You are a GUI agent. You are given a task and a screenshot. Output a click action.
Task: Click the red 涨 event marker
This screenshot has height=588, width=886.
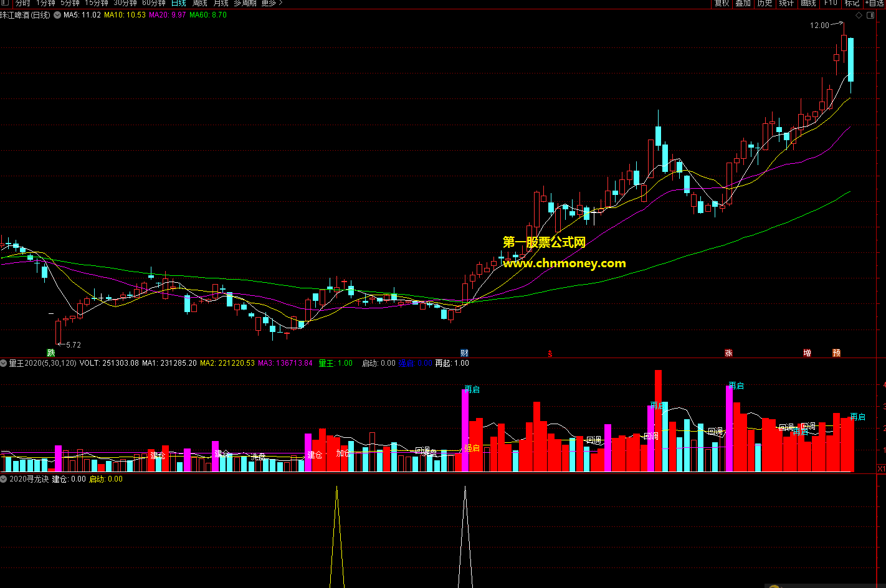[x=728, y=353]
